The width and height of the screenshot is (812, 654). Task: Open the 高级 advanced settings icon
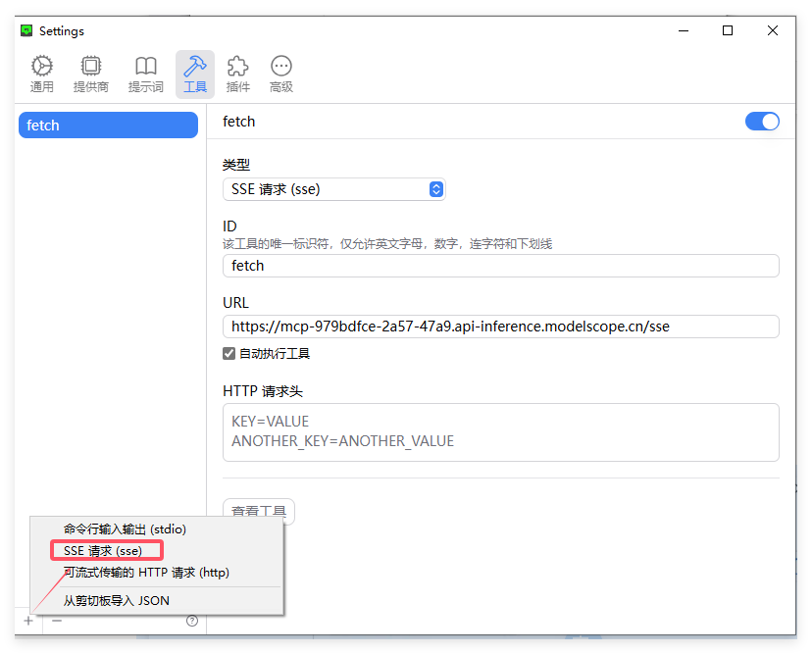pos(281,74)
